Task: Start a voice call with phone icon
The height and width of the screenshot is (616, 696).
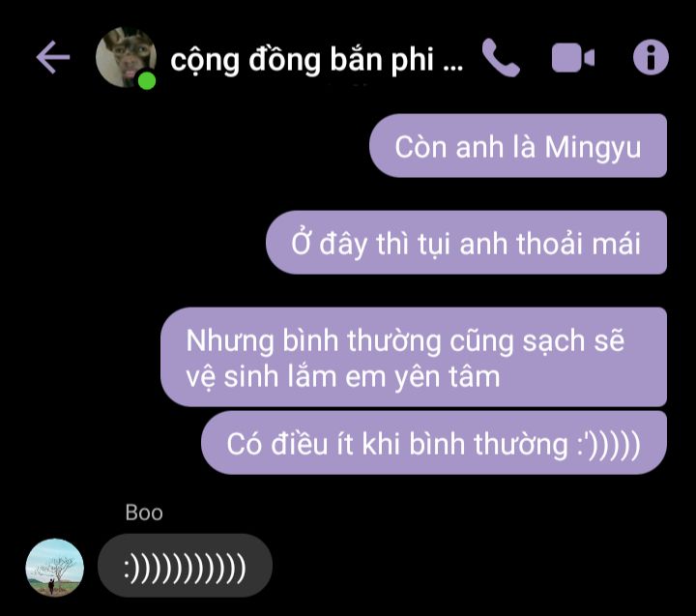Action: 501,58
